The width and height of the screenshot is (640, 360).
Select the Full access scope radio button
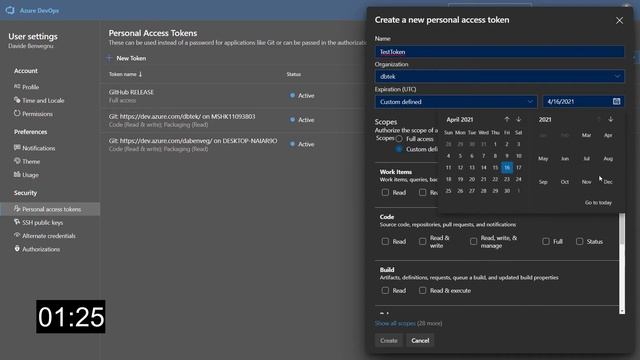tap(399, 139)
